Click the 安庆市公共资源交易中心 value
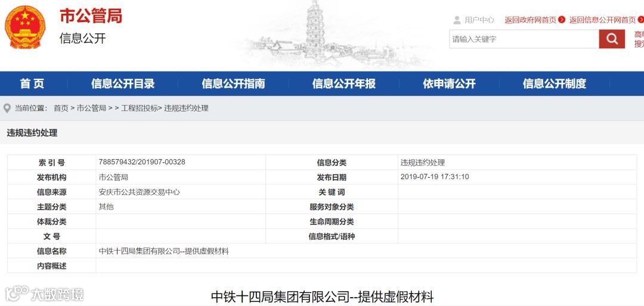The height and width of the screenshot is (306, 644). click(139, 192)
